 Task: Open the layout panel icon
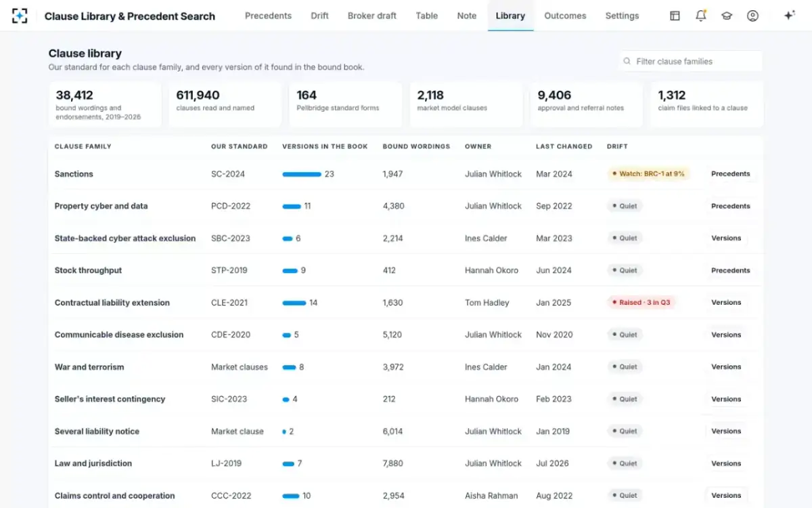point(675,16)
